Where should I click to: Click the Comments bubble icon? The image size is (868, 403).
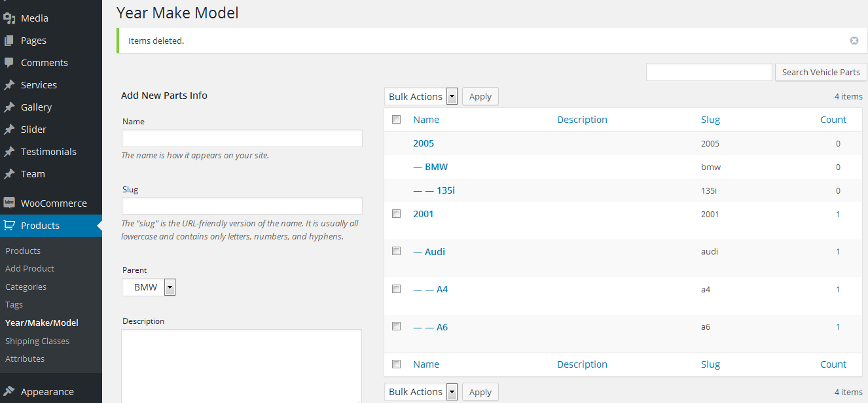pos(9,63)
